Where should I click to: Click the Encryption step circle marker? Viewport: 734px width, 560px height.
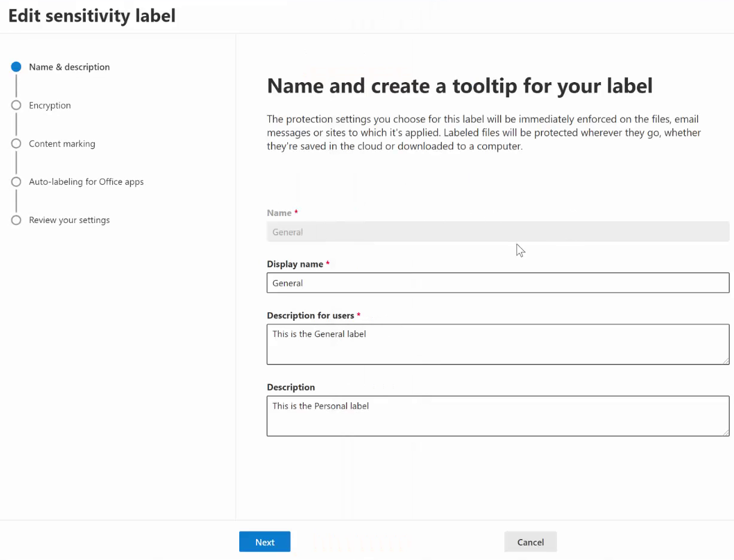16,106
